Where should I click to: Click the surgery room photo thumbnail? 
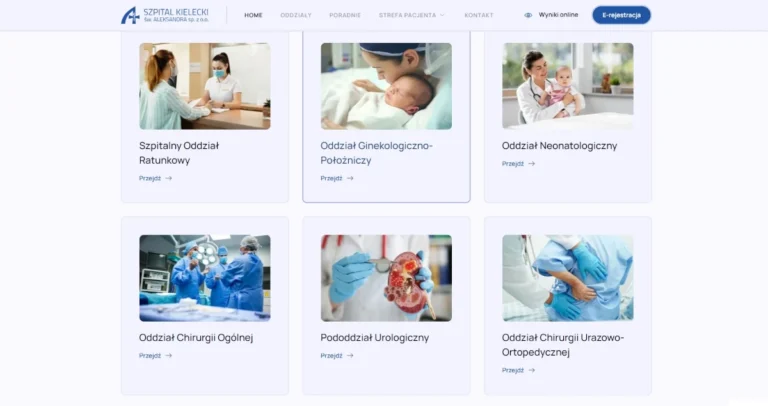click(205, 278)
